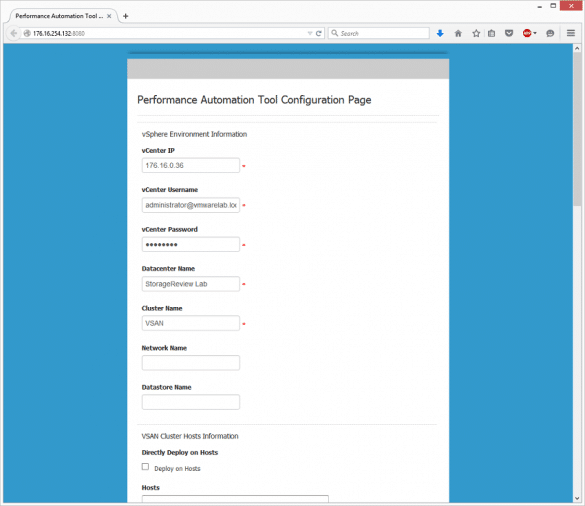This screenshot has height=506, width=585.
Task: Click the page title 'Performance Automation Tool Configuration Page'
Action: click(254, 100)
